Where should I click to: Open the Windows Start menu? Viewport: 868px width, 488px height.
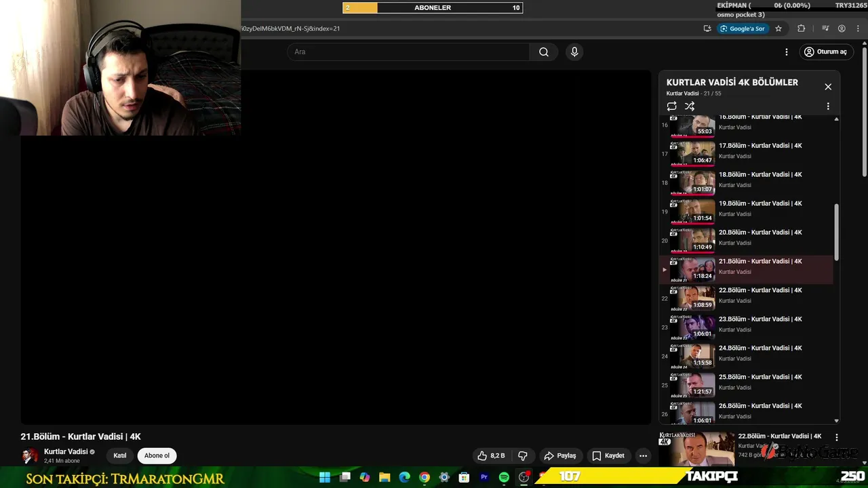click(325, 477)
